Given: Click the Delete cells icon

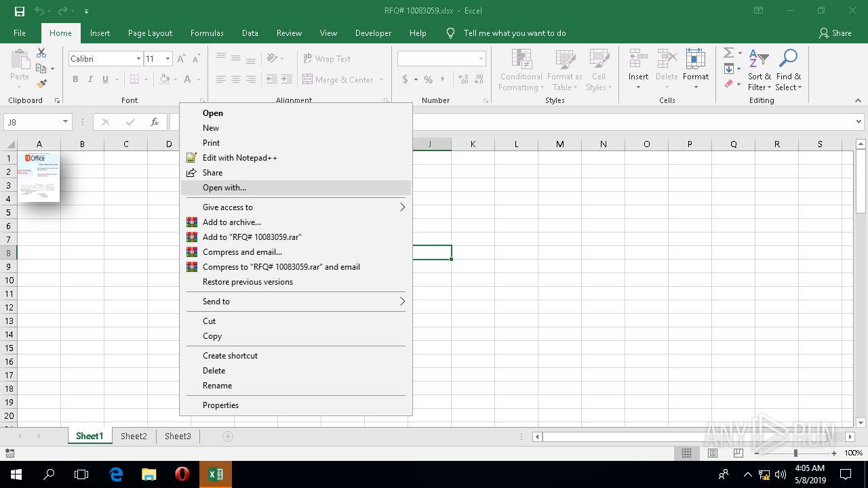Looking at the screenshot, I should 667,60.
